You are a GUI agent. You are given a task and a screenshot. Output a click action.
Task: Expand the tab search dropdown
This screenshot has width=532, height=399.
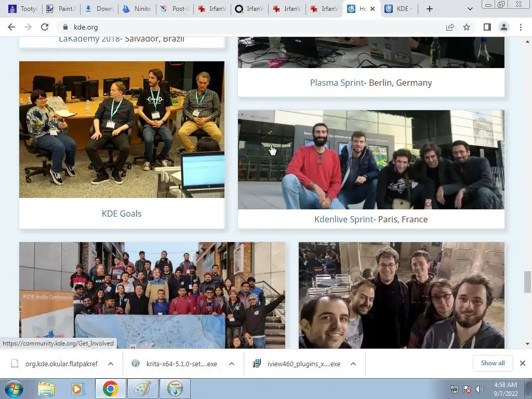point(470,9)
